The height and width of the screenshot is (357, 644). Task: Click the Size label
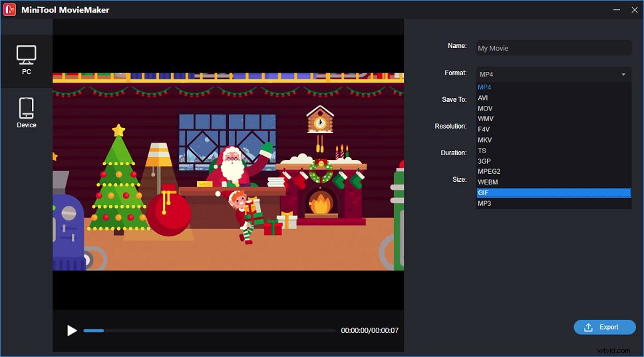coord(459,179)
